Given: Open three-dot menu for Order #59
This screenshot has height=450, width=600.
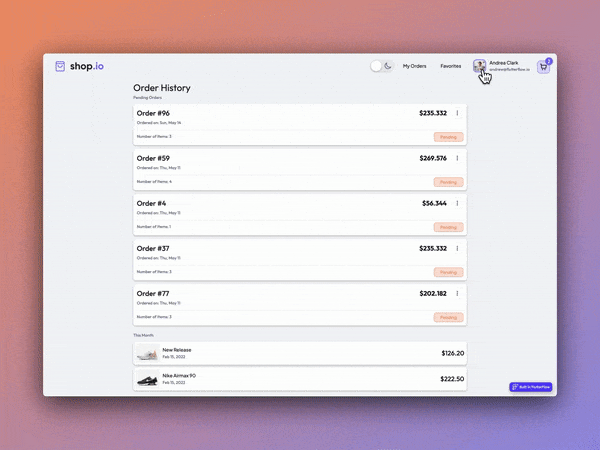Looking at the screenshot, I should click(x=457, y=158).
